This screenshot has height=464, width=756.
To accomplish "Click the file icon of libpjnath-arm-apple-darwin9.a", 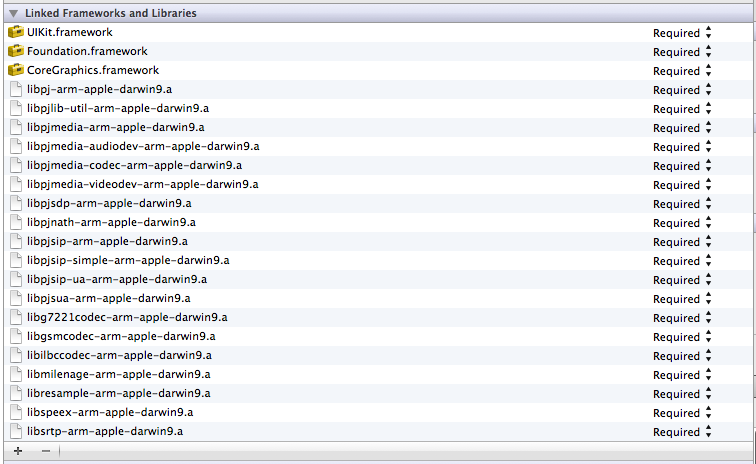I will (16, 222).
